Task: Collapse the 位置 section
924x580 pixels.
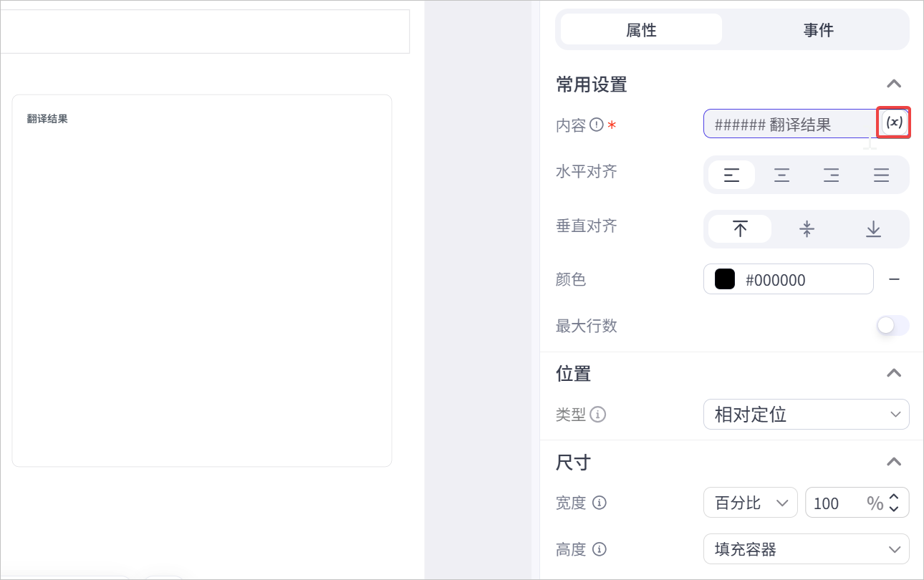Action: point(893,373)
